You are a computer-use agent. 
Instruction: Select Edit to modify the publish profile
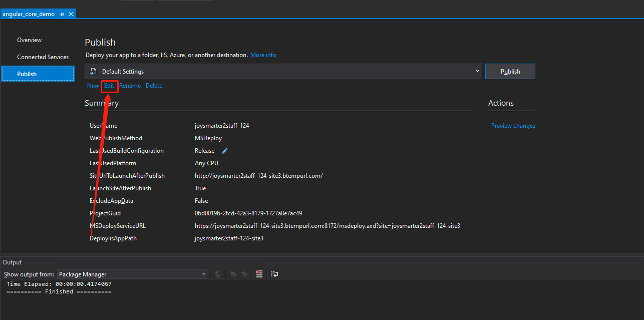[109, 86]
